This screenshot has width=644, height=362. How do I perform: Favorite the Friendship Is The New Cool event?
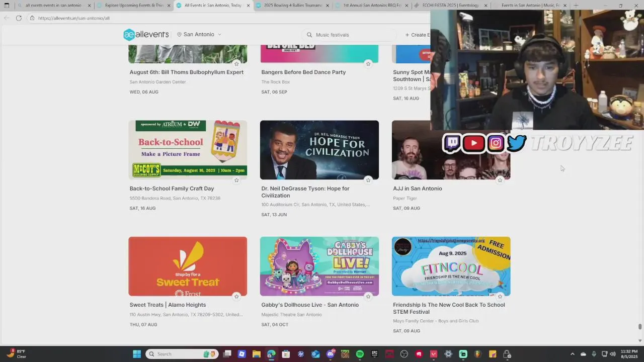click(500, 296)
